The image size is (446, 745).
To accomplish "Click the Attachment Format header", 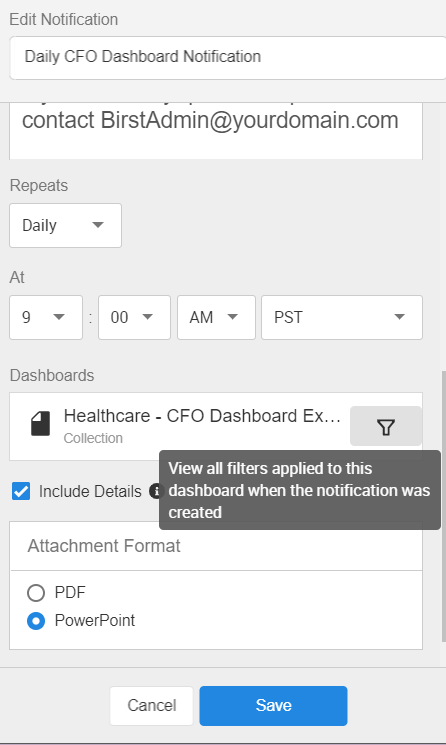I will [x=104, y=546].
